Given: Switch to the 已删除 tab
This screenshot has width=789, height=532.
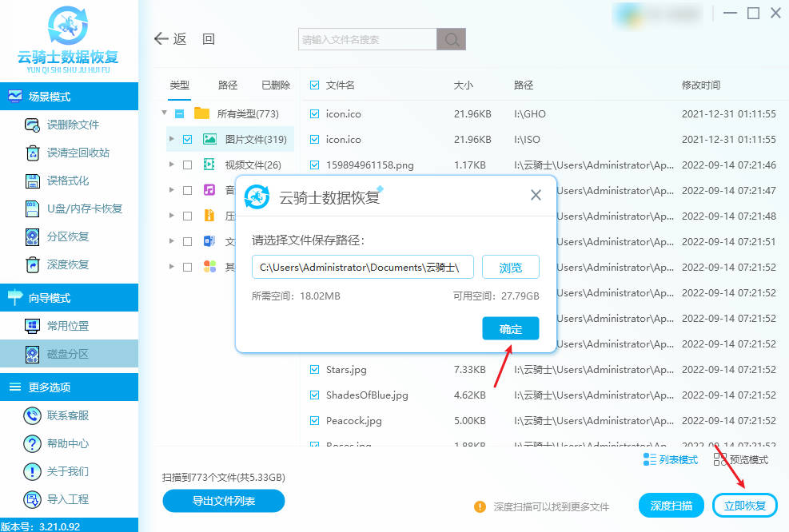Looking at the screenshot, I should (x=276, y=85).
